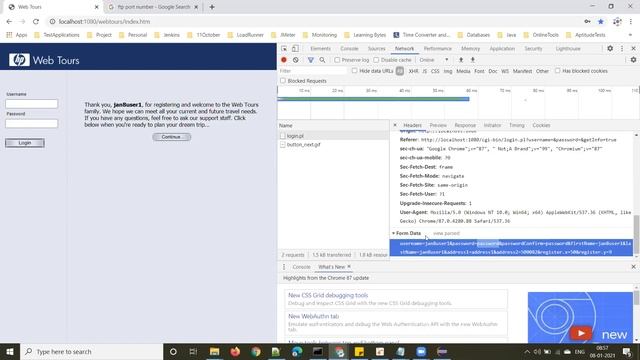Open the Timing tab of request
Image resolution: width=640 pixels, height=360 pixels.
pyautogui.click(x=516, y=125)
